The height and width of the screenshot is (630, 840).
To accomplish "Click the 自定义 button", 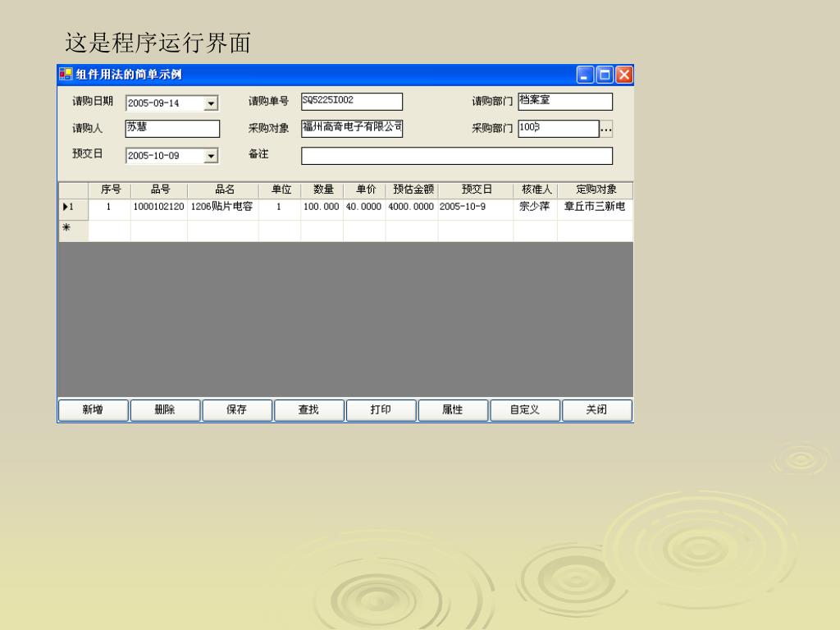I will 525,410.
